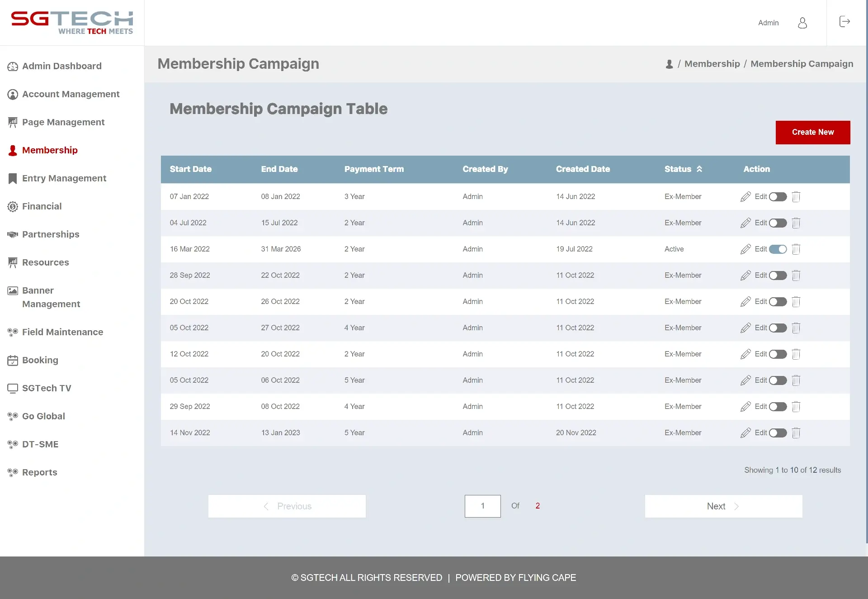The width and height of the screenshot is (868, 599).
Task: Delete the 14 Nov 2022 campaign using trash icon
Action: coord(796,433)
